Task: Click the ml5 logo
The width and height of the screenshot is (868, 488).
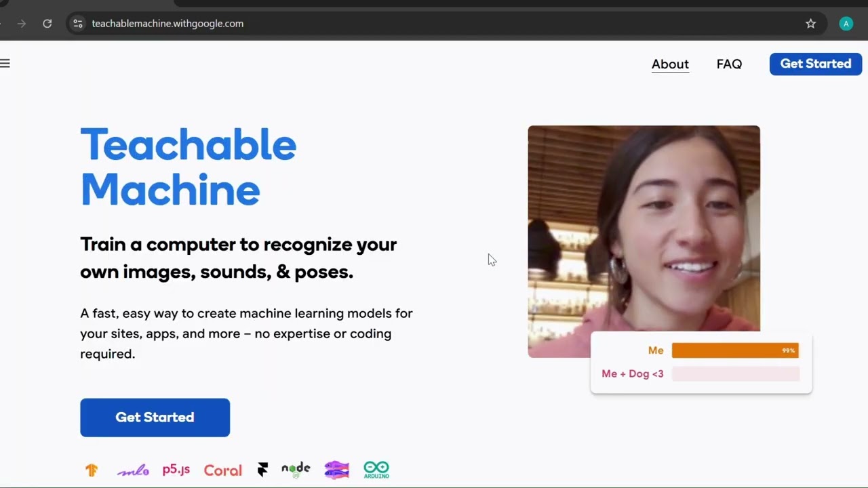Action: coord(133,470)
